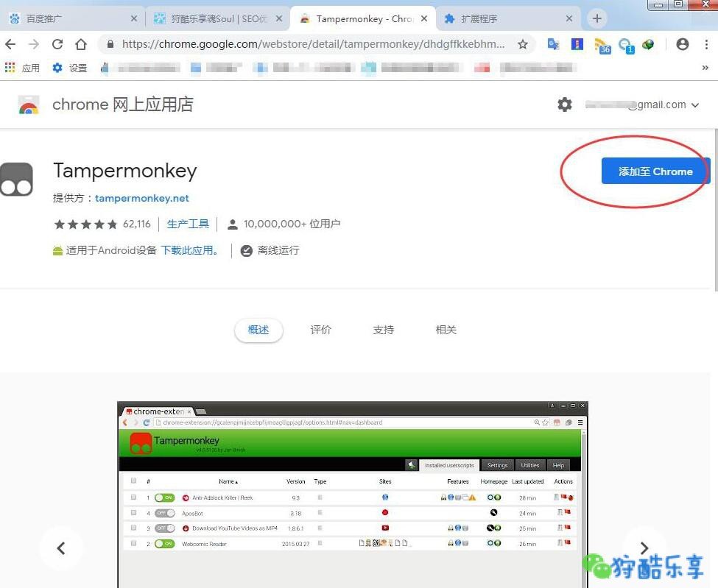
Task: Close the 扩展程序 tab
Action: coord(569,18)
